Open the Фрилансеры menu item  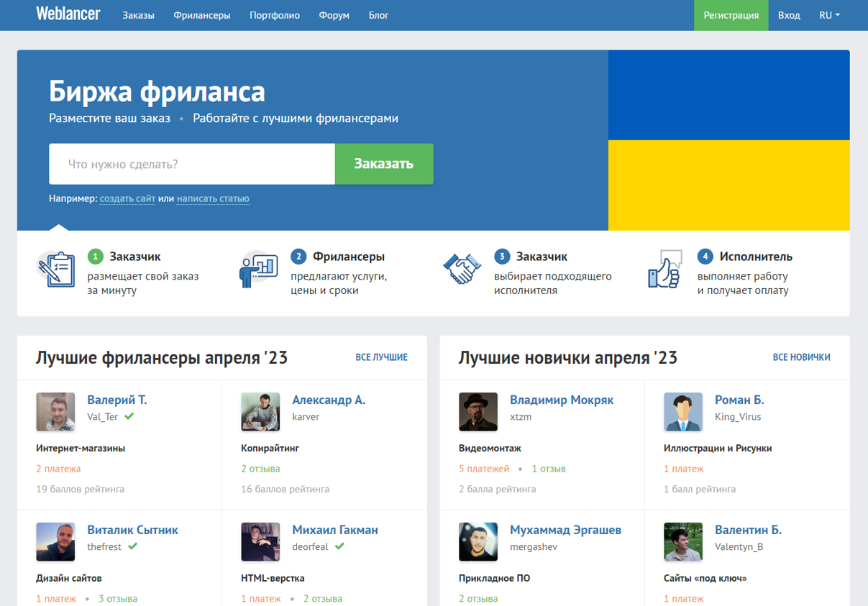(x=202, y=15)
